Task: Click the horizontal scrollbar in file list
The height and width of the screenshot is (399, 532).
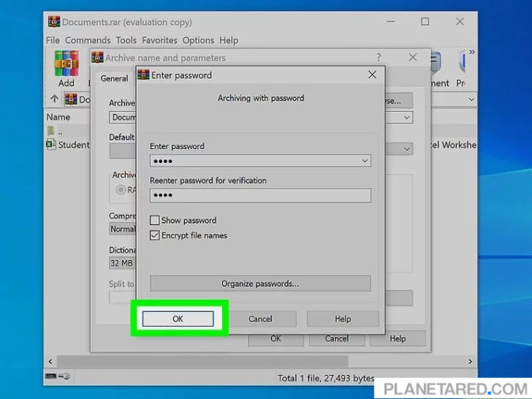Action: 256,360
